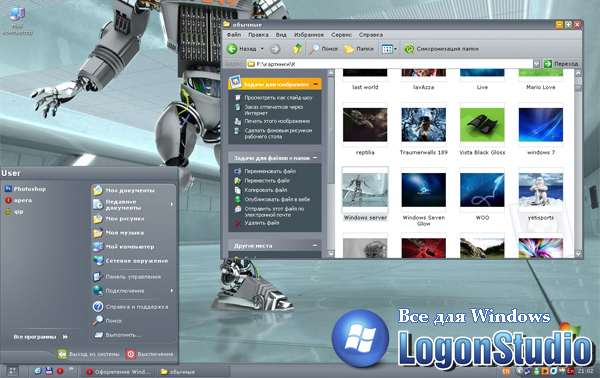600x378 pixels.
Task: Open the Views button dropdown arrow
Action: click(x=395, y=49)
